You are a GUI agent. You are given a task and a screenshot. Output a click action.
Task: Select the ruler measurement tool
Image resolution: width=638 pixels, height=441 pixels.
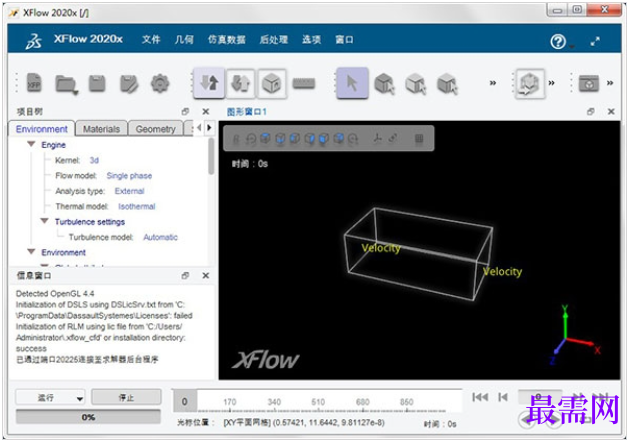click(x=304, y=83)
